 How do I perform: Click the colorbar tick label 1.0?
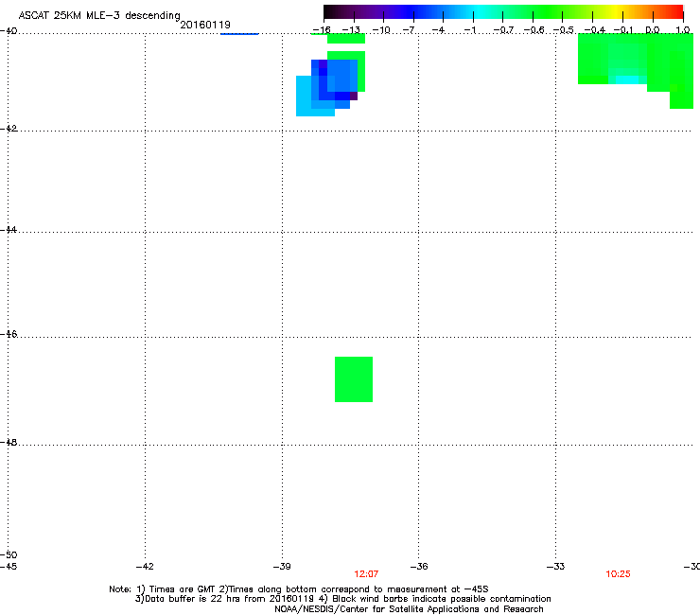coord(683,30)
